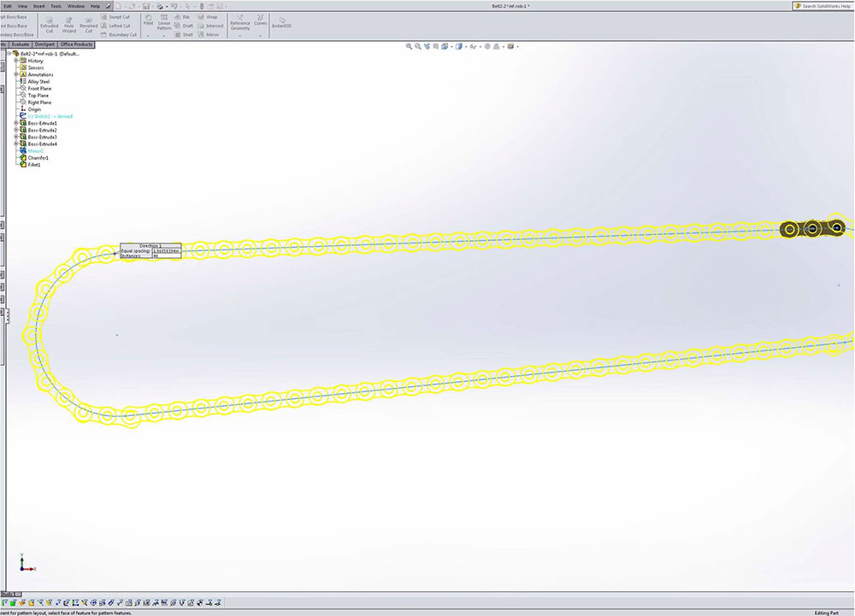Click the Fillet tool icon
This screenshot has height=616, width=855.
pyautogui.click(x=148, y=21)
